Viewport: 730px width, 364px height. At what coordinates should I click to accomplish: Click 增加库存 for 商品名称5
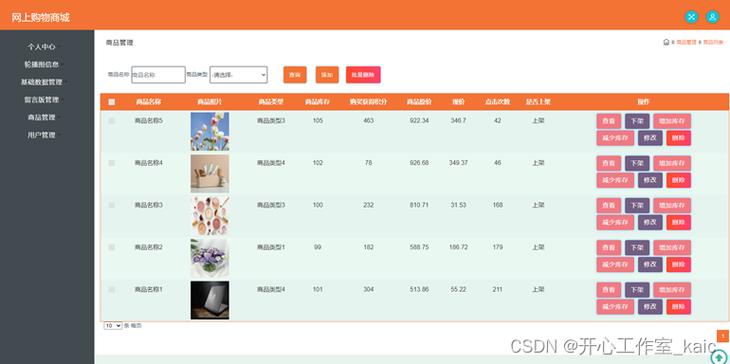(672, 121)
